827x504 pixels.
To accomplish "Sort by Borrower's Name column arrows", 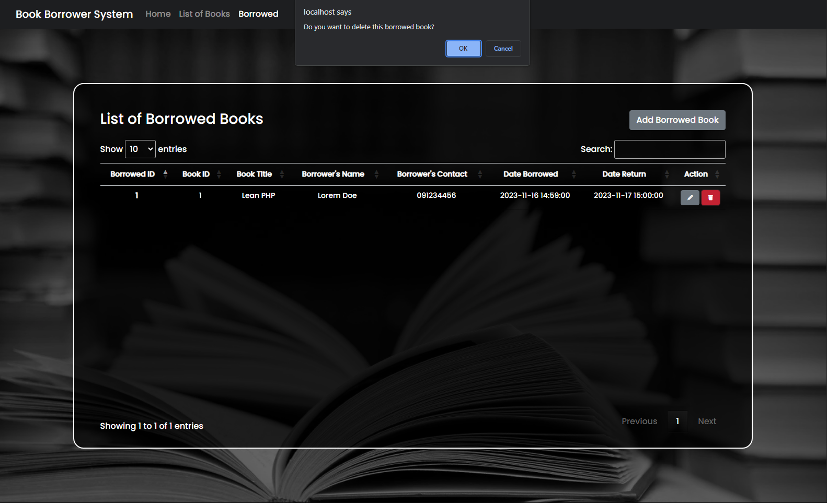I will click(376, 174).
